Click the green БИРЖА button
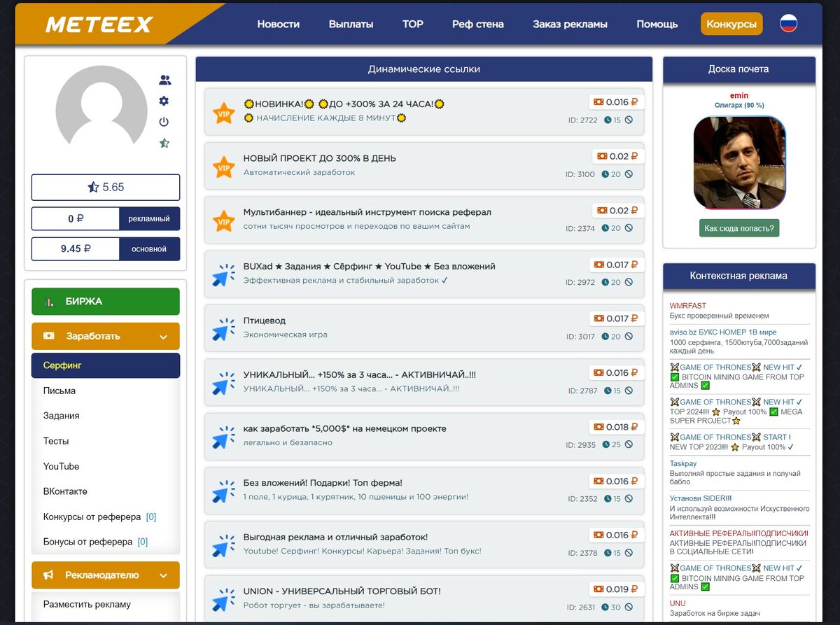Image resolution: width=840 pixels, height=625 pixels. (x=105, y=302)
